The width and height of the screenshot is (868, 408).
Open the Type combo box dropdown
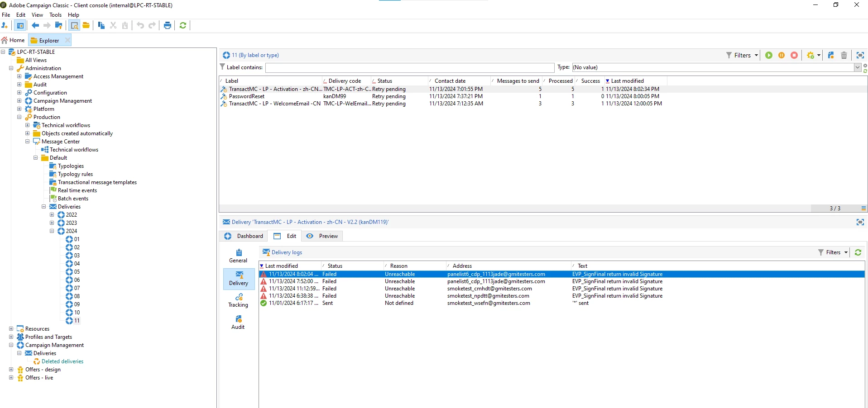[x=857, y=67]
